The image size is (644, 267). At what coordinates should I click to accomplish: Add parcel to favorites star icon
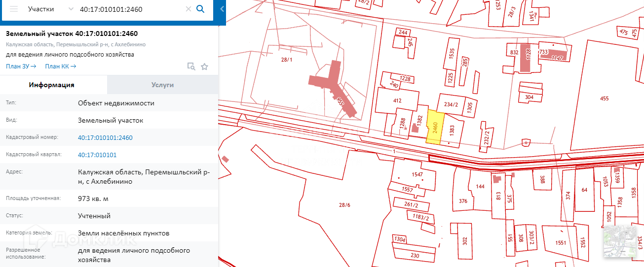click(x=204, y=67)
